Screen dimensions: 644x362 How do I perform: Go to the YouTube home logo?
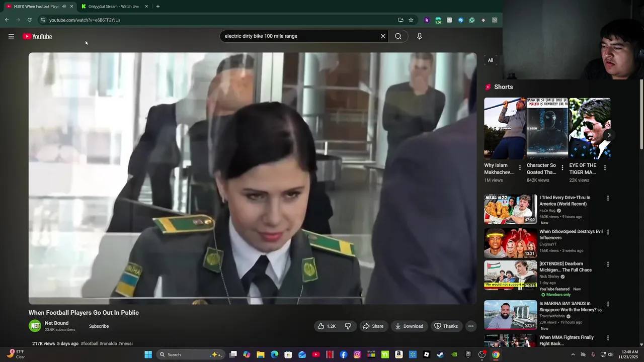37,36
